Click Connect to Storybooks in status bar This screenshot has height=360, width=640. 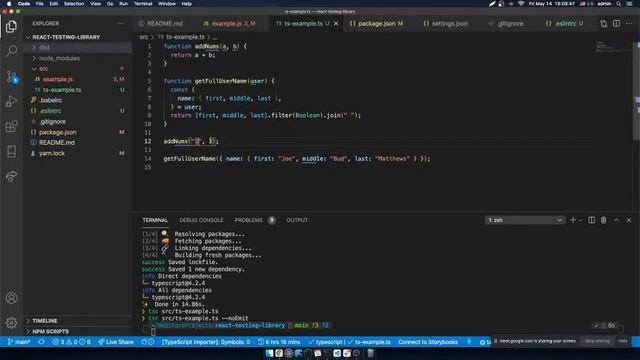428,342
